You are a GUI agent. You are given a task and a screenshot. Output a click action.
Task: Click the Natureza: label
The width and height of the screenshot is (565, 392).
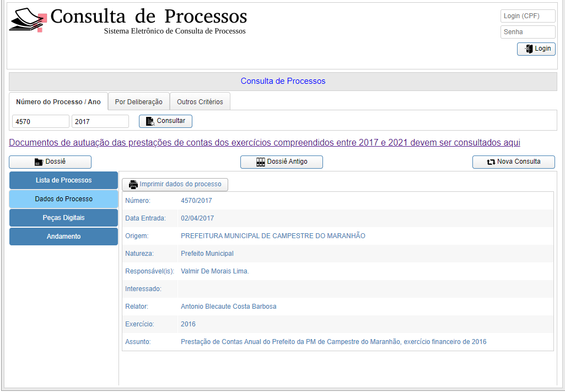139,254
